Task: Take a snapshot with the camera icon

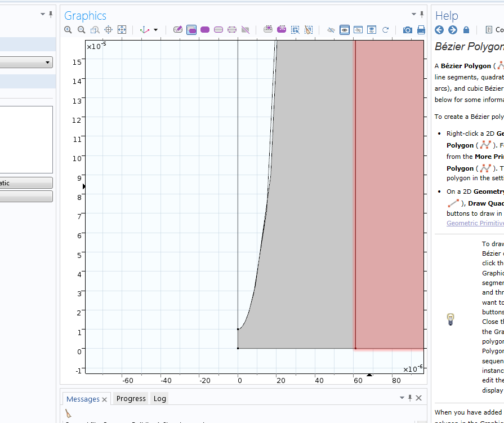Action: 407,30
